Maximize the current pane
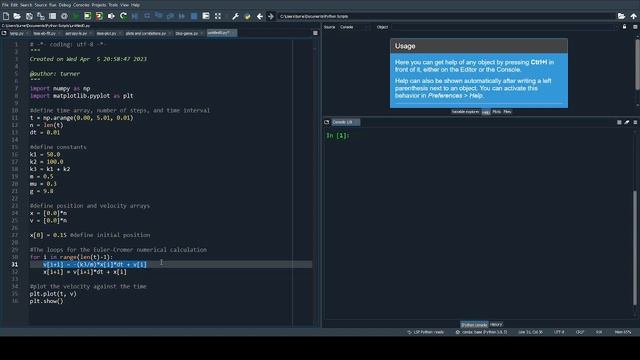Viewport: 640px width, 360px height. (x=206, y=16)
